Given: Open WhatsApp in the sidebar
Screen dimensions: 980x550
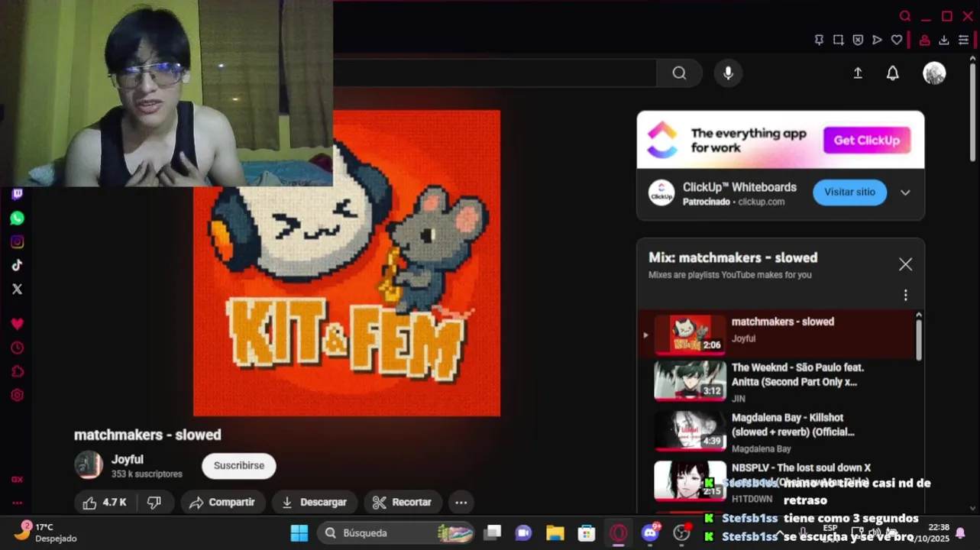Looking at the screenshot, I should (17, 218).
